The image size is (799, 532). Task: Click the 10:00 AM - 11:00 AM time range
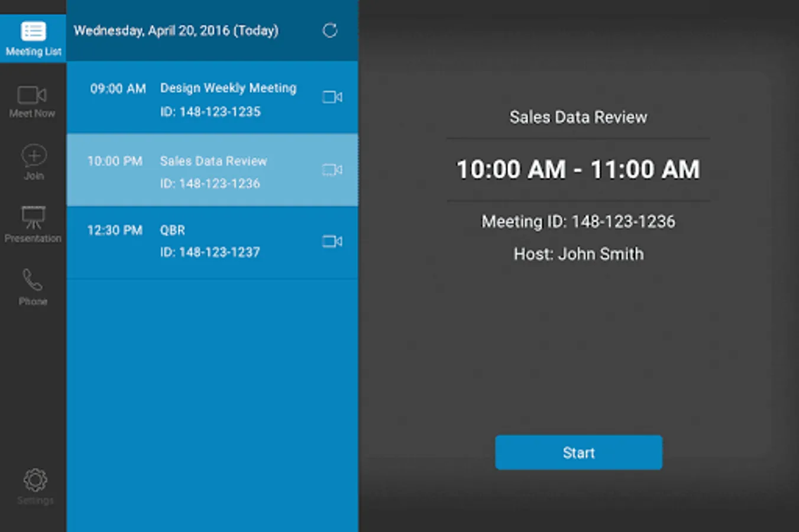pyautogui.click(x=578, y=170)
